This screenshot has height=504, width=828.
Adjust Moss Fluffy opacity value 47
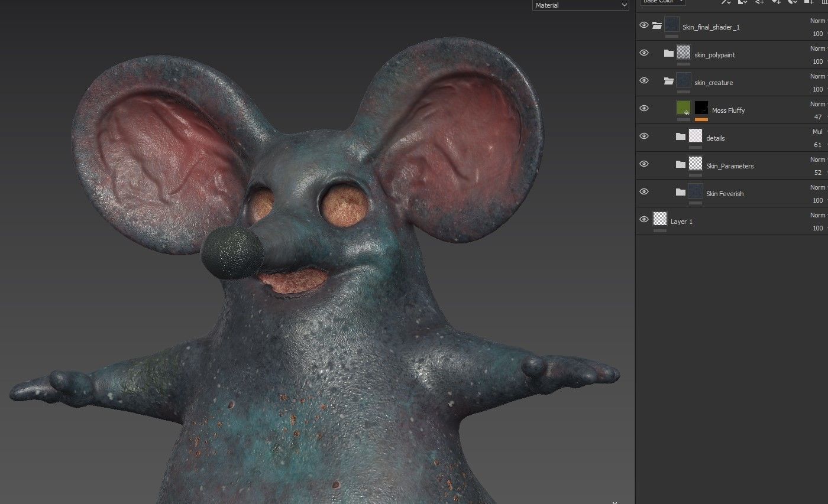click(818, 117)
